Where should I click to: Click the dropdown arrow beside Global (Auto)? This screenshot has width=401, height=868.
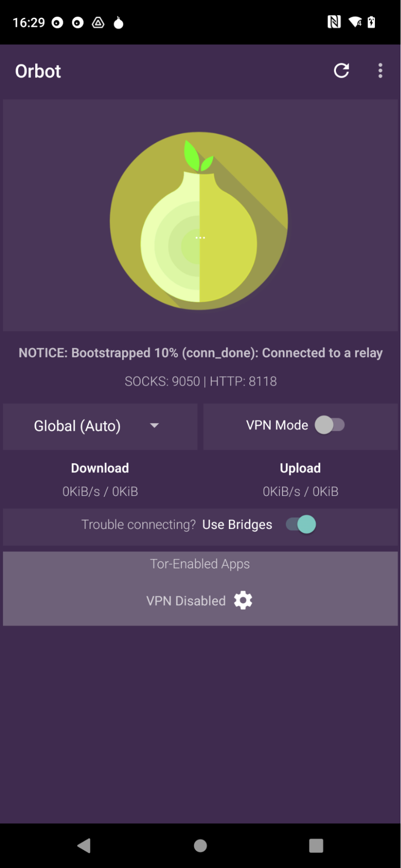(x=154, y=426)
